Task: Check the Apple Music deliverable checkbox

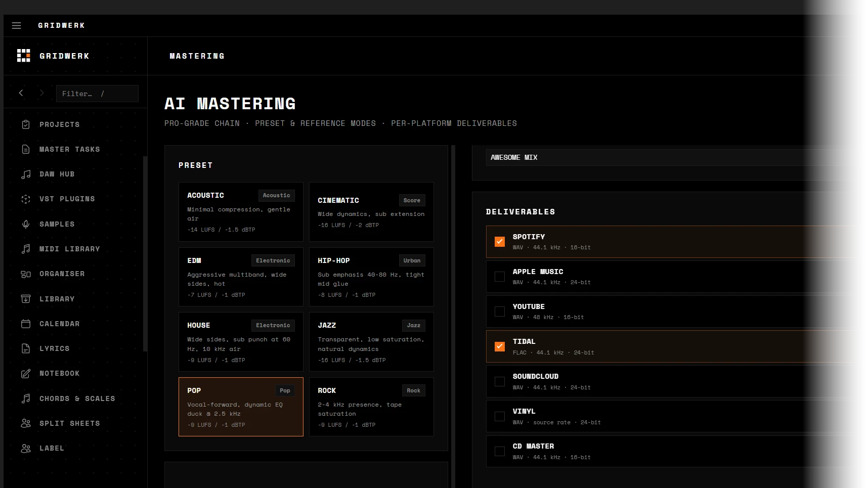Action: pyautogui.click(x=500, y=277)
